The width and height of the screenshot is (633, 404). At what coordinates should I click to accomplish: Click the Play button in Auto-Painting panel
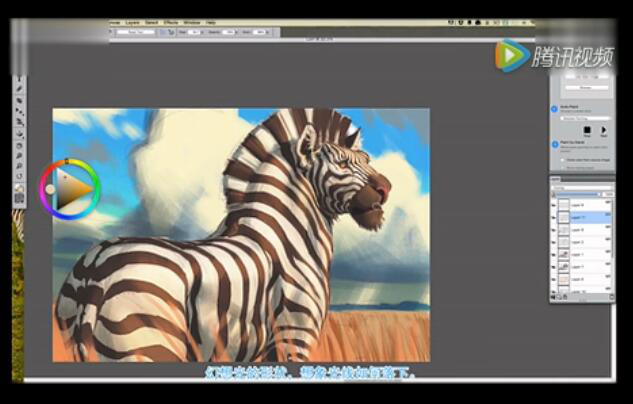[x=604, y=130]
